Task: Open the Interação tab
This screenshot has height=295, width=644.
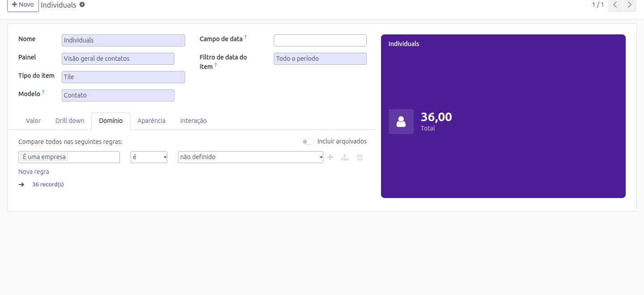Action: click(193, 121)
